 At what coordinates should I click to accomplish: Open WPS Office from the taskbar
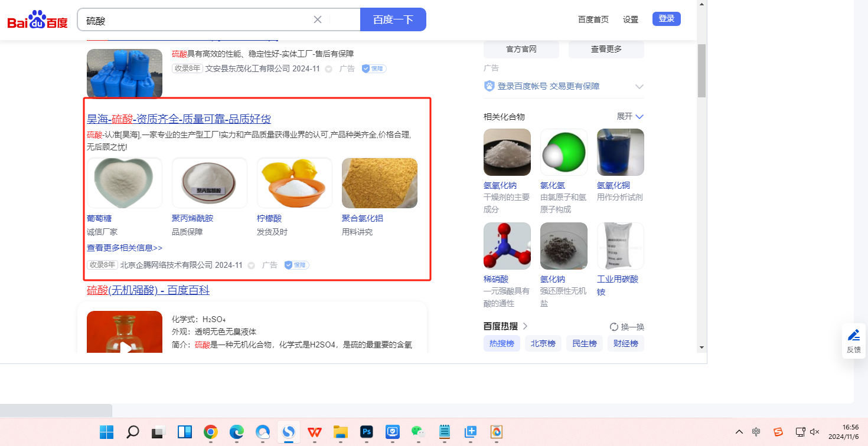pos(315,432)
